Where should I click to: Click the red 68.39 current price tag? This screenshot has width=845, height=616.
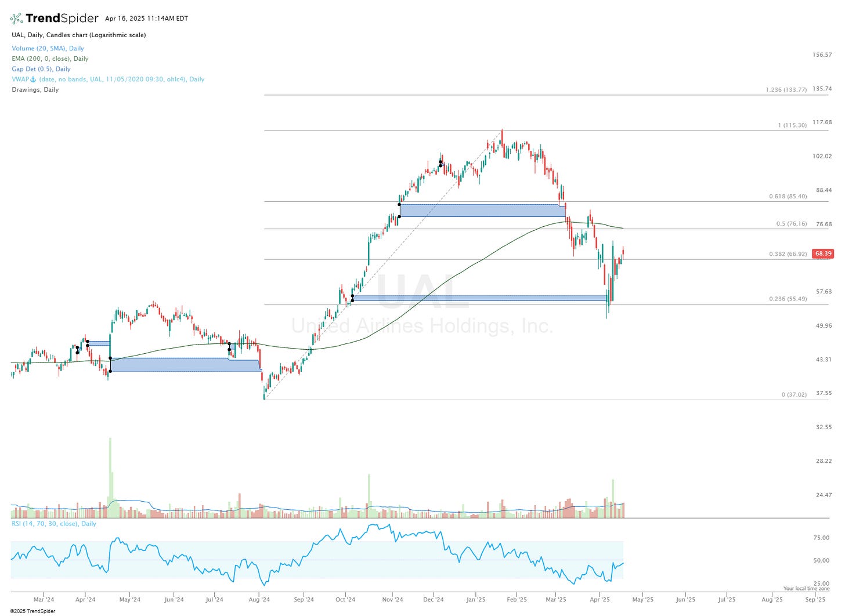point(823,253)
